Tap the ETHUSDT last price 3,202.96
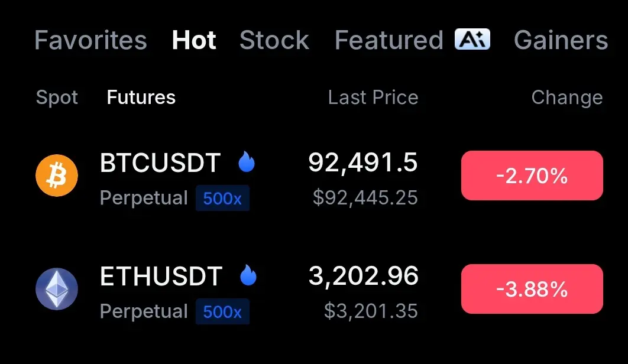Image resolution: width=628 pixels, height=364 pixels. [x=363, y=276]
